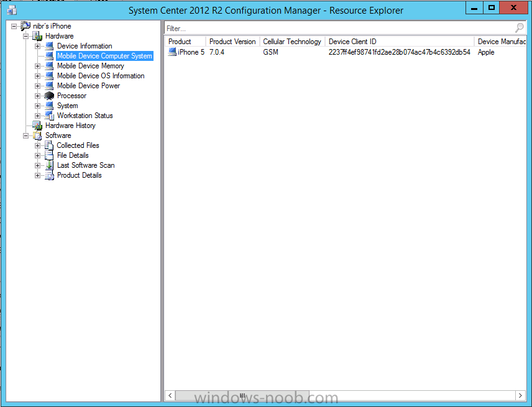Expand the Last Software Scan node
This screenshot has width=532, height=407.
(38, 165)
